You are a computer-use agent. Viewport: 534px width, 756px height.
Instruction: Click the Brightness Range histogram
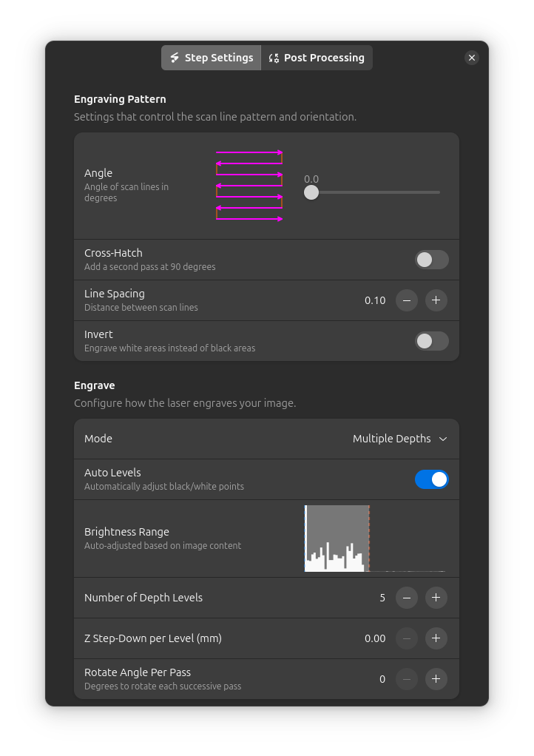(375, 539)
